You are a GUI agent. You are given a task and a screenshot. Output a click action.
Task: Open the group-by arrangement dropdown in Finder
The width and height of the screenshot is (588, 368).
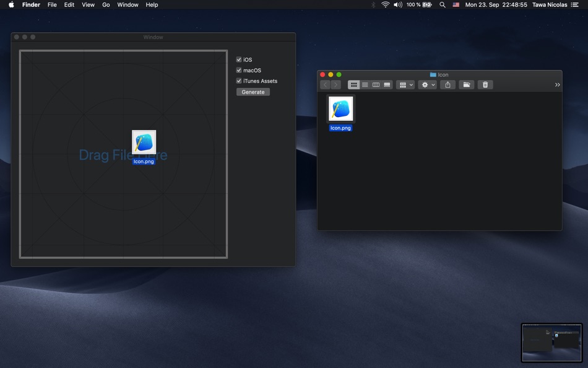(x=405, y=85)
